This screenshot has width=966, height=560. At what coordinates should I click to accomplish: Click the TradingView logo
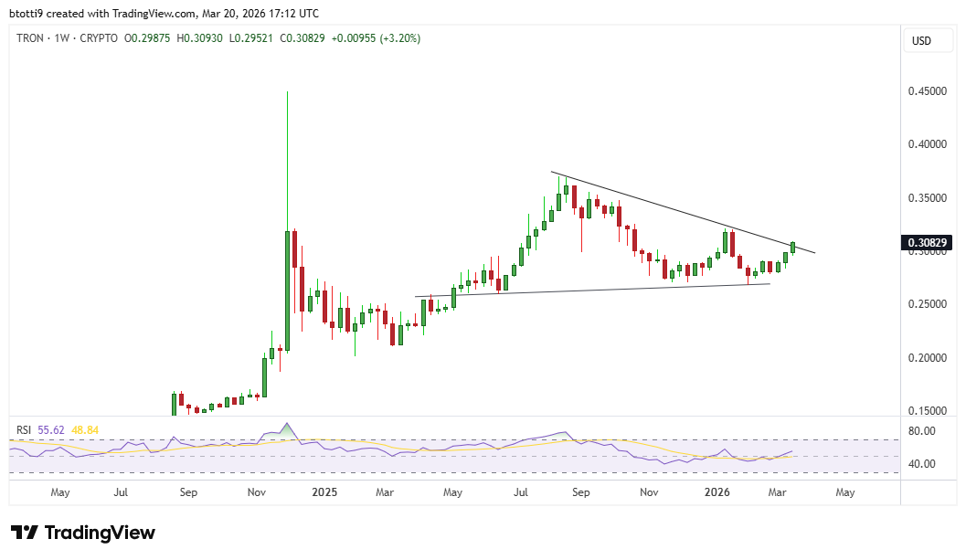(x=80, y=532)
